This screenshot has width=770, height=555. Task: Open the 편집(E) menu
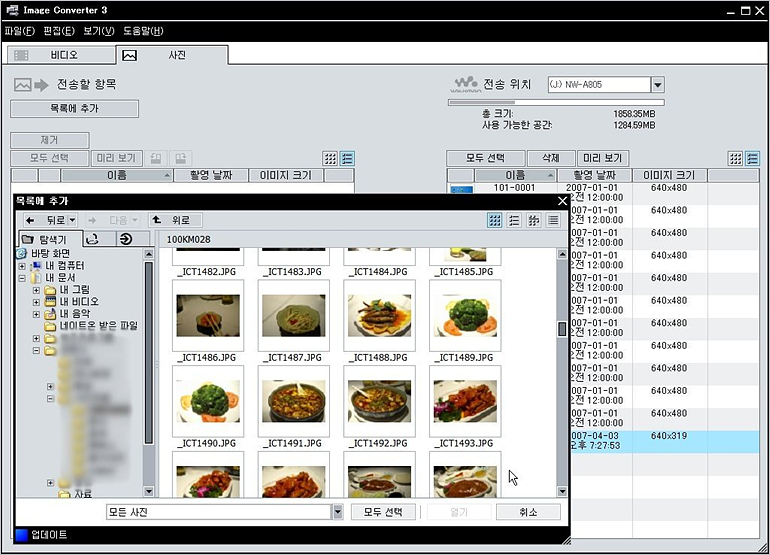(59, 31)
